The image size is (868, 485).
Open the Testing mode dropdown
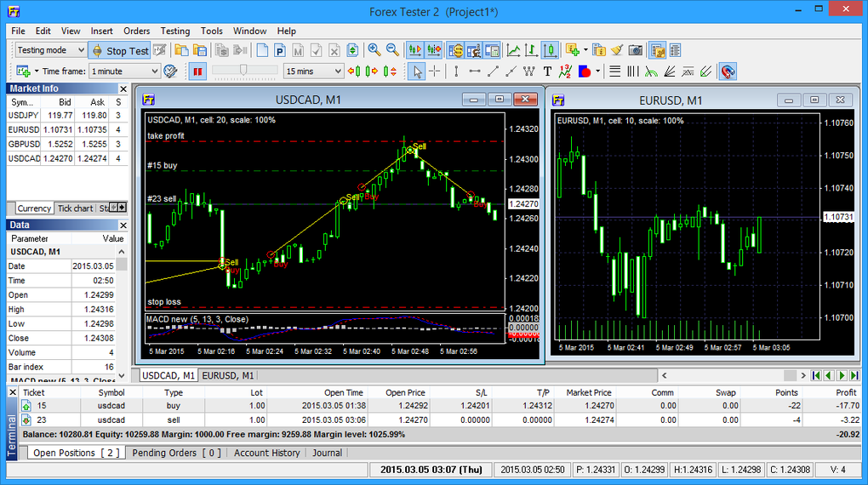click(50, 50)
